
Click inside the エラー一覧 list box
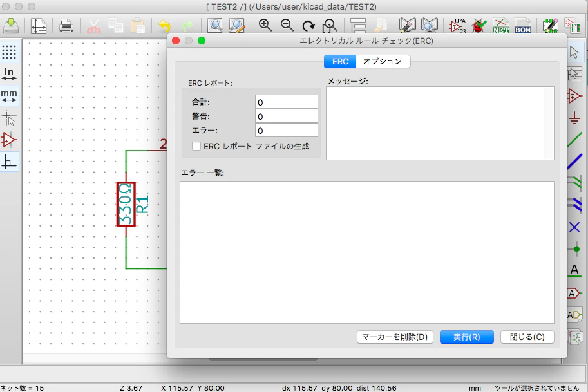366,252
